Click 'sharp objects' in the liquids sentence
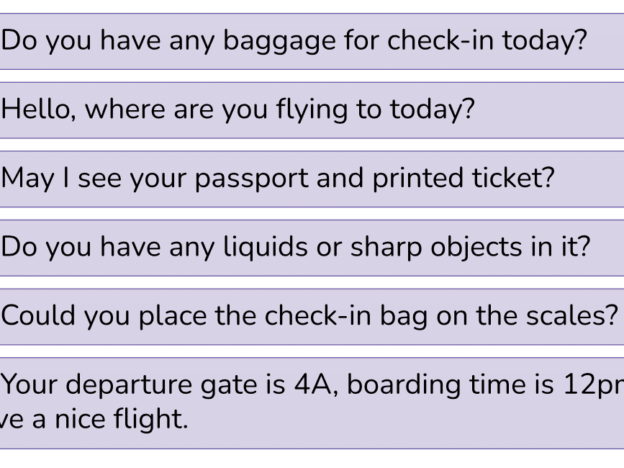The image size is (624, 468). coord(436,248)
